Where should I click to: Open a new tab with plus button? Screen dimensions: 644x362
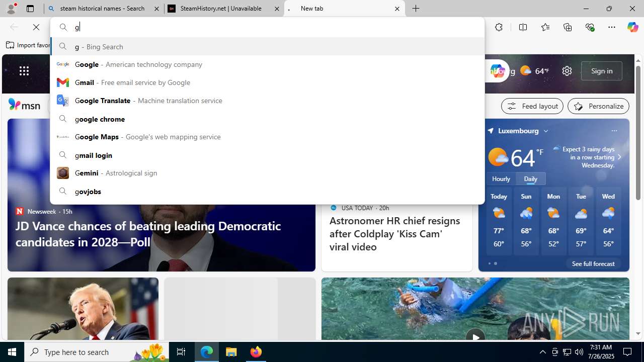point(416,9)
